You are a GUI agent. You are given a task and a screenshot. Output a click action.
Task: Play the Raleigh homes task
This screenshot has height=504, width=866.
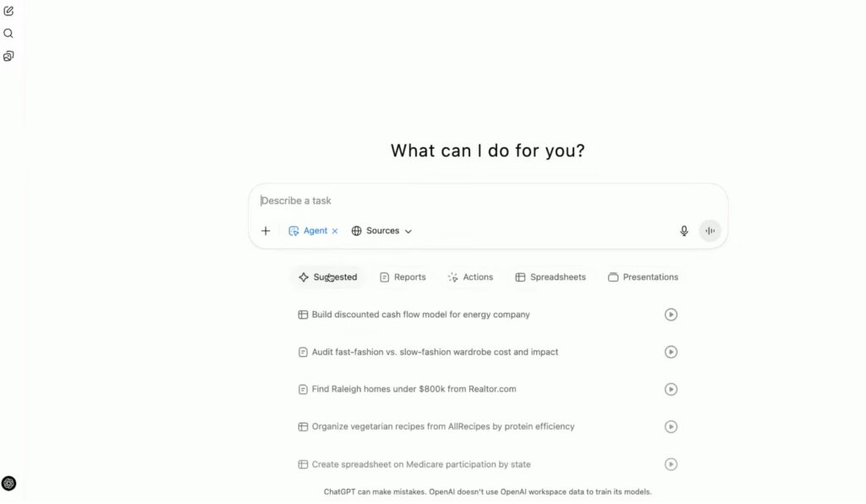pyautogui.click(x=671, y=389)
